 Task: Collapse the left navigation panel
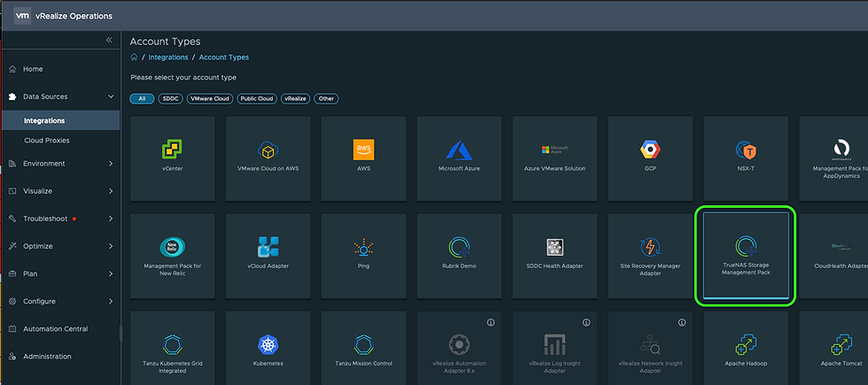[109, 40]
